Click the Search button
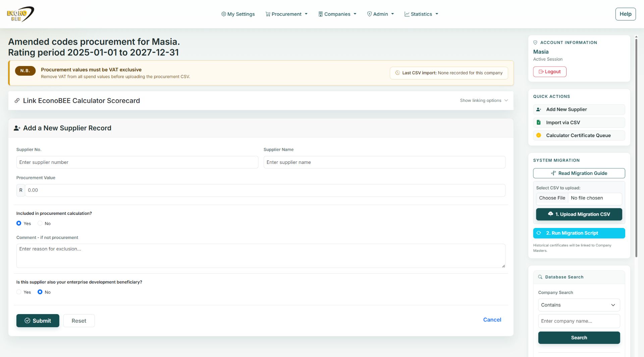Viewport: 644px width, 357px height. click(x=579, y=338)
